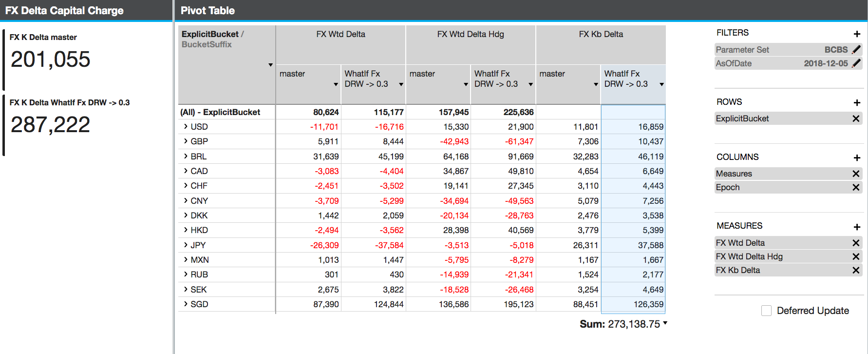Add a new filter with plus icon
The image size is (868, 354).
pos(857,34)
